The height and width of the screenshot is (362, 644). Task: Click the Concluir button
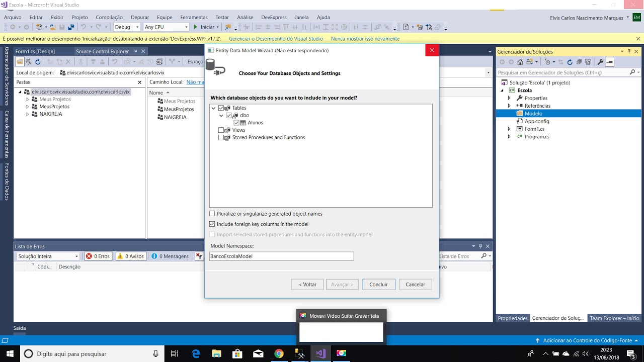pyautogui.click(x=379, y=285)
